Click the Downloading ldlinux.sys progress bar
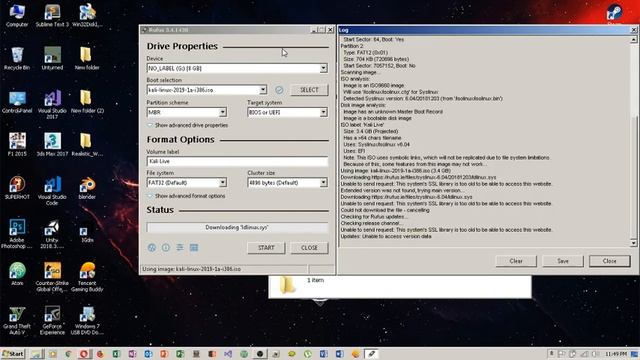 (237, 227)
